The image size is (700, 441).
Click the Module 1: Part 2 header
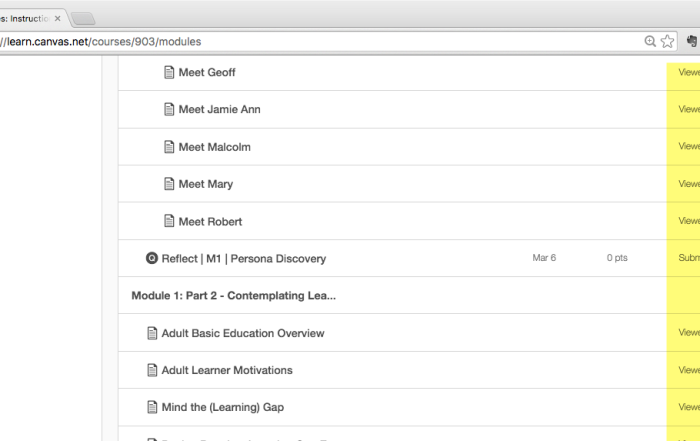tap(233, 295)
